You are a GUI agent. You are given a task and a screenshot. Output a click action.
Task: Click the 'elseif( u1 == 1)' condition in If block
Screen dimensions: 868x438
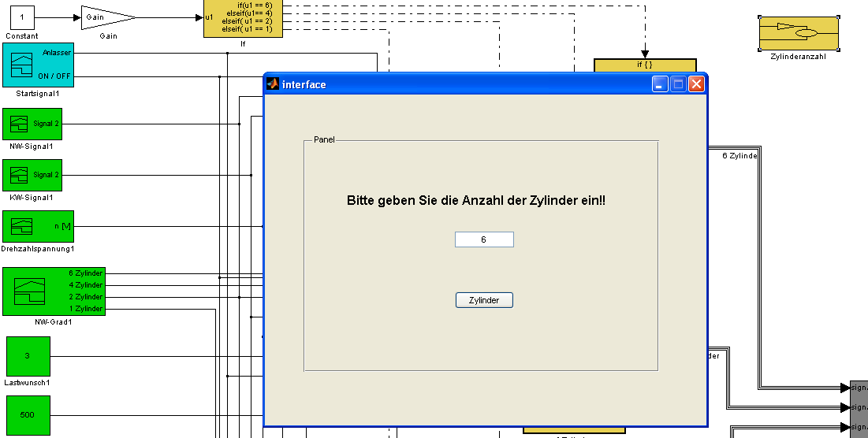(x=247, y=29)
